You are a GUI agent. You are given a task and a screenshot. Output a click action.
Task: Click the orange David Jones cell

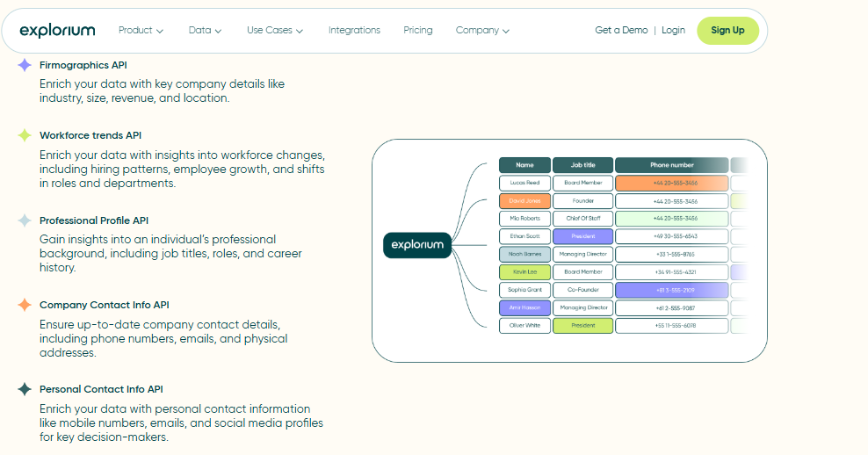[524, 201]
